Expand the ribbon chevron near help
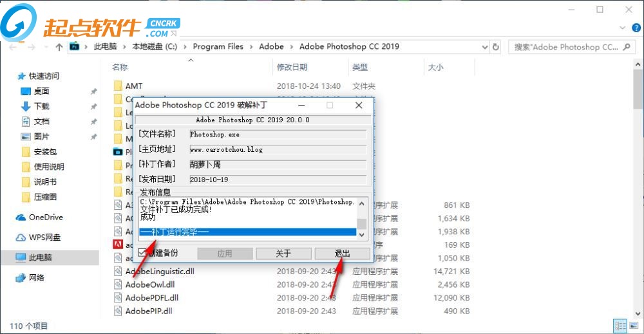Screen dimensions: 644x334 tap(623, 28)
